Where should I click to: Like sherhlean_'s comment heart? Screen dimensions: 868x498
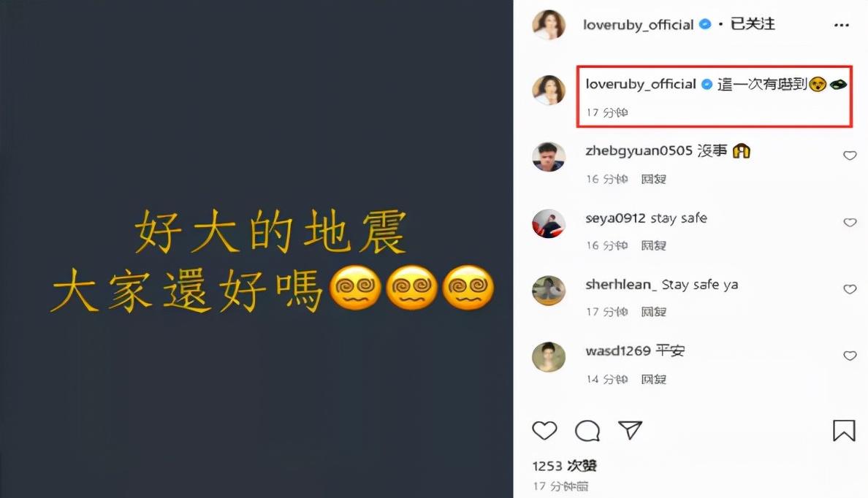pos(850,289)
